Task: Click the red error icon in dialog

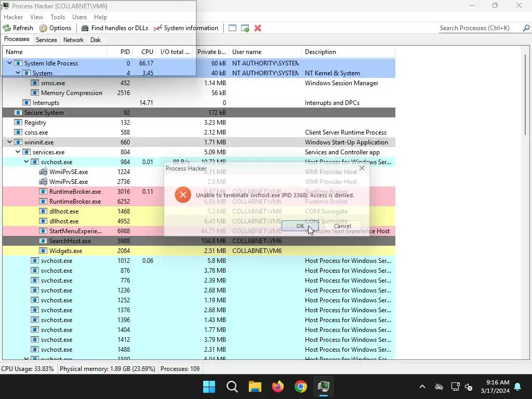Action: coord(183,195)
